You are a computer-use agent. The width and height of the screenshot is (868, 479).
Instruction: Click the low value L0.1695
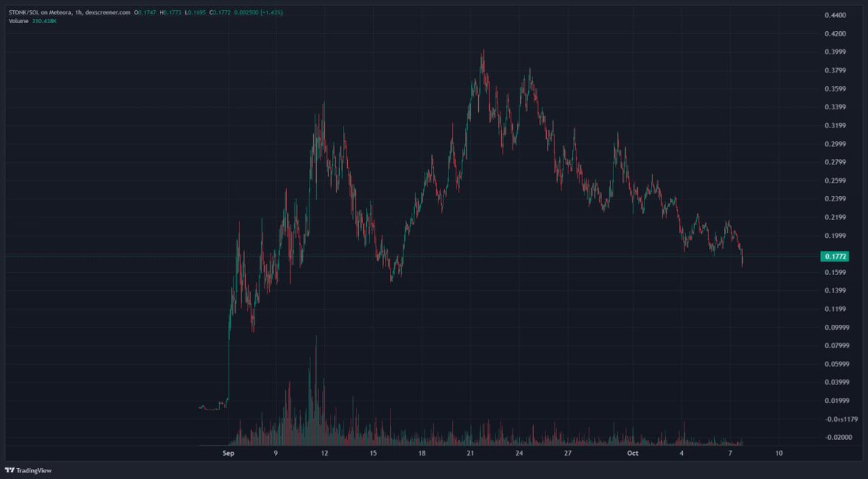tap(197, 12)
